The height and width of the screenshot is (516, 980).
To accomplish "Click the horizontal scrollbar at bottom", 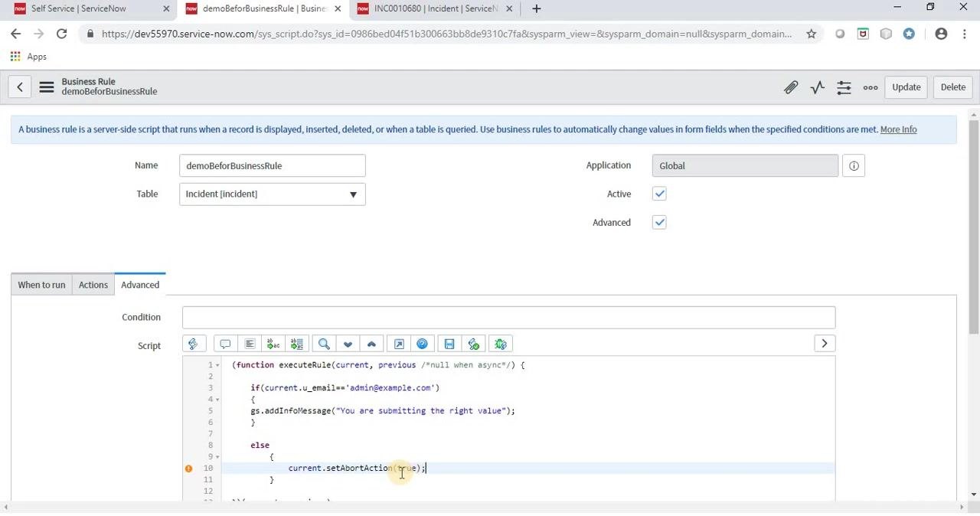I will point(484,507).
